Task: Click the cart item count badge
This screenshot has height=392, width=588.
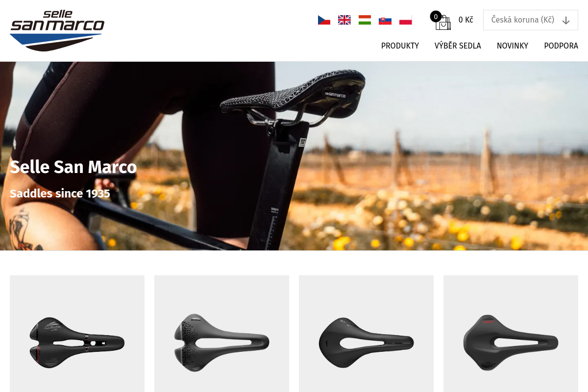Action: 436,17
